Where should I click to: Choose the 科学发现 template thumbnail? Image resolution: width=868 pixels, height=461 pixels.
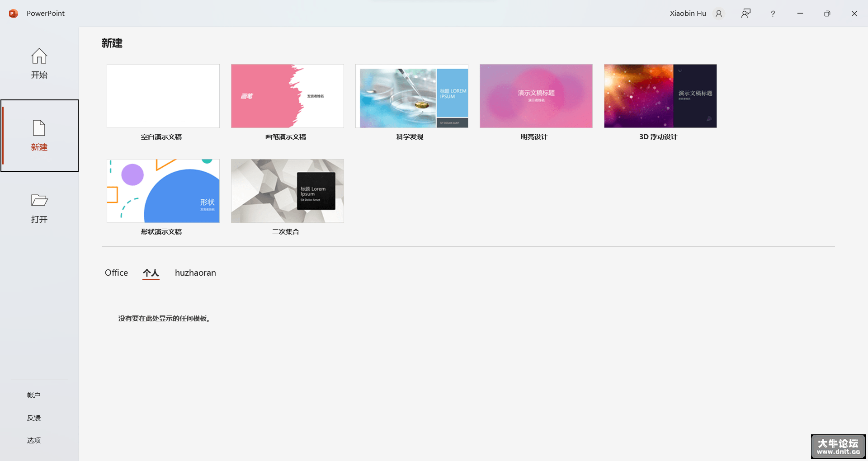412,96
